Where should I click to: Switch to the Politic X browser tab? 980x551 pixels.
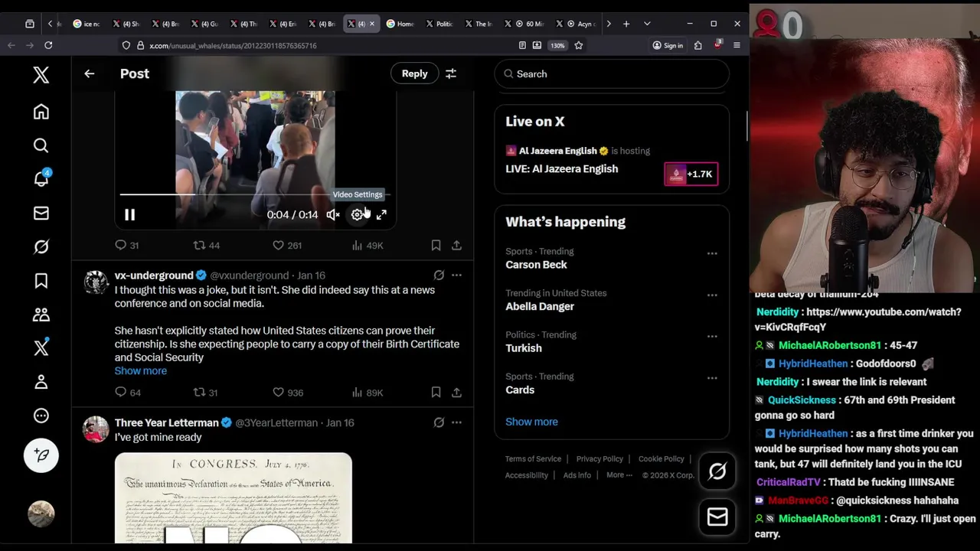click(x=439, y=24)
